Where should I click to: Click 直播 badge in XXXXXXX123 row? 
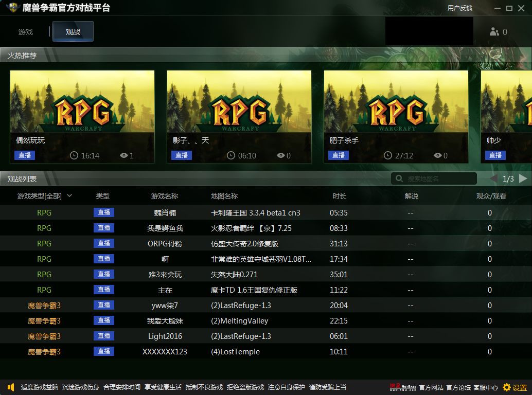pyautogui.click(x=104, y=351)
